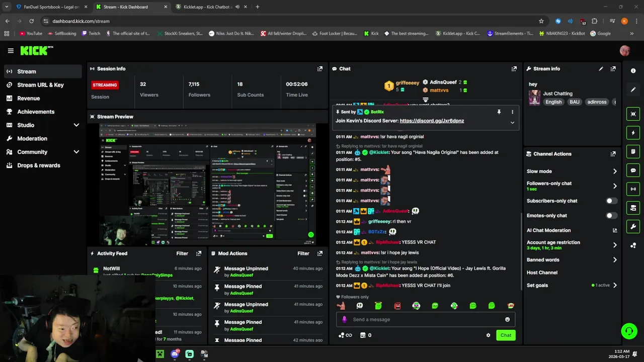Viewport: 644px width, 362px height.
Task: Reload the page with browser refresh button
Action: point(31,21)
